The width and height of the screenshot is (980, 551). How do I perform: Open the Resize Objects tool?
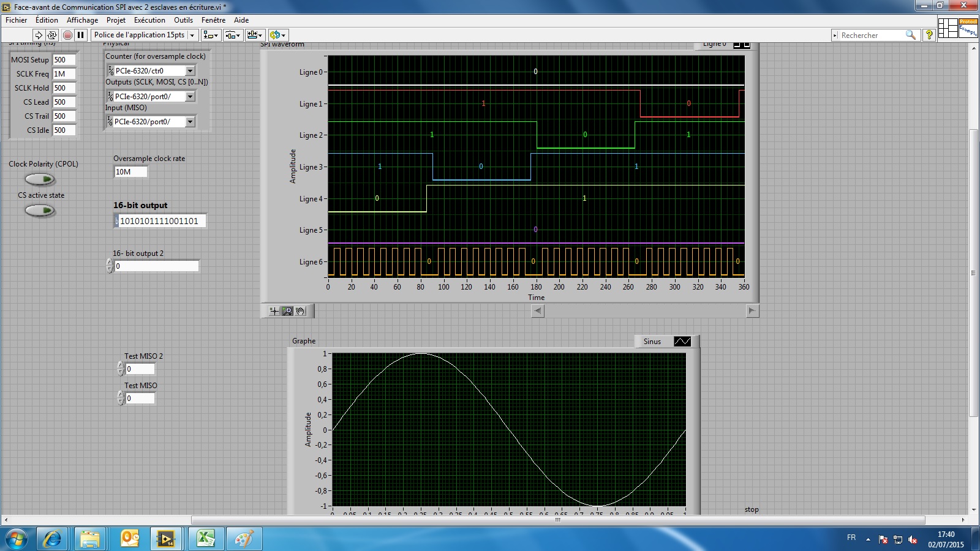(255, 35)
